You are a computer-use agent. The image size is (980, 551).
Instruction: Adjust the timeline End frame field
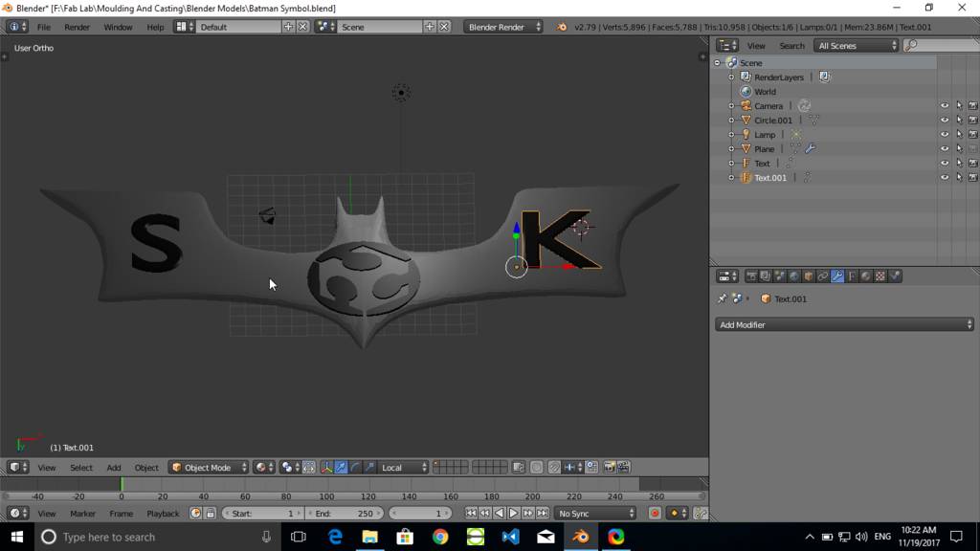(x=345, y=514)
